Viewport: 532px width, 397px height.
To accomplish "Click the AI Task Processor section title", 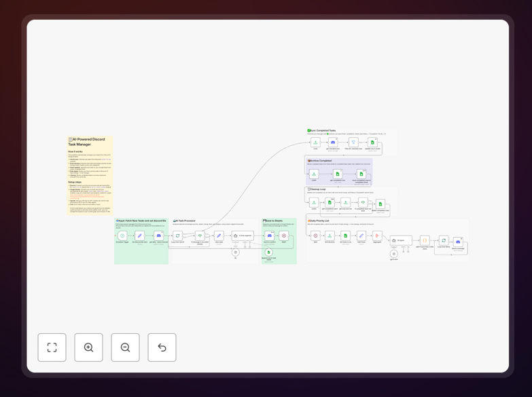I will point(184,221).
